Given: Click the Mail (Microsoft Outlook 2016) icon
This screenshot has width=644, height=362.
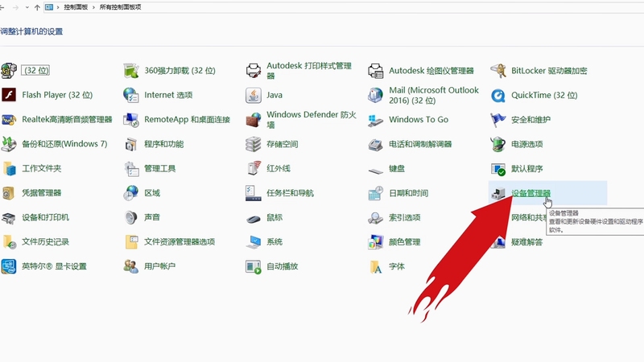Looking at the screenshot, I should (375, 95).
